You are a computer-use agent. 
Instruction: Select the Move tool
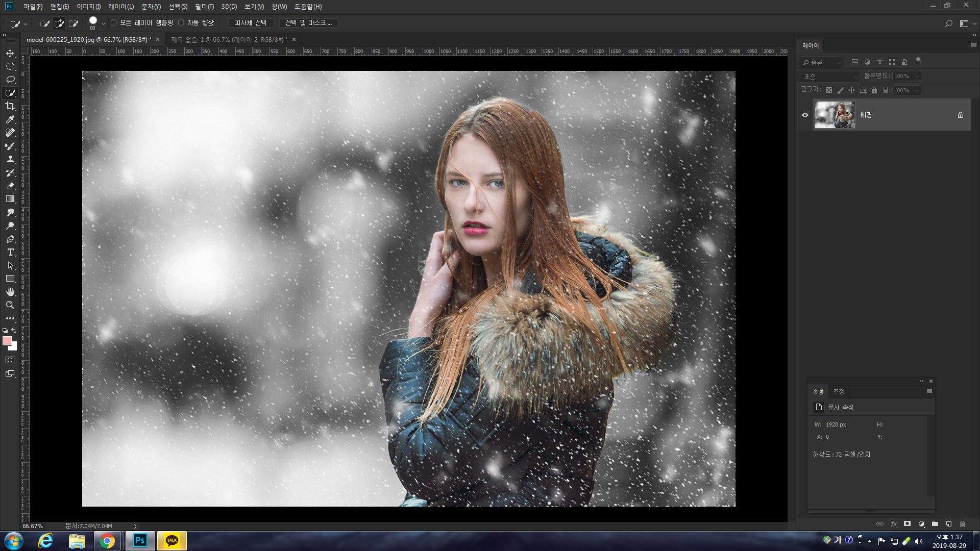(x=10, y=53)
